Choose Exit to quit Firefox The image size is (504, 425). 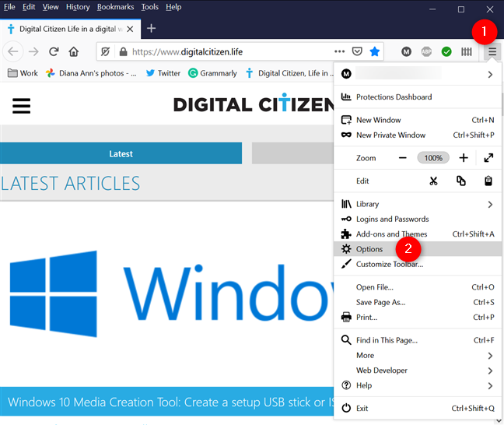tap(418, 409)
